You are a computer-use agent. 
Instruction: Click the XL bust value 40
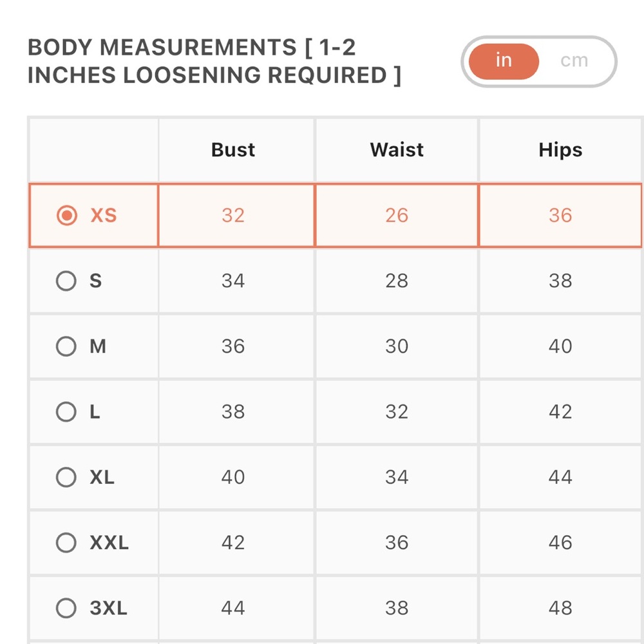233,477
